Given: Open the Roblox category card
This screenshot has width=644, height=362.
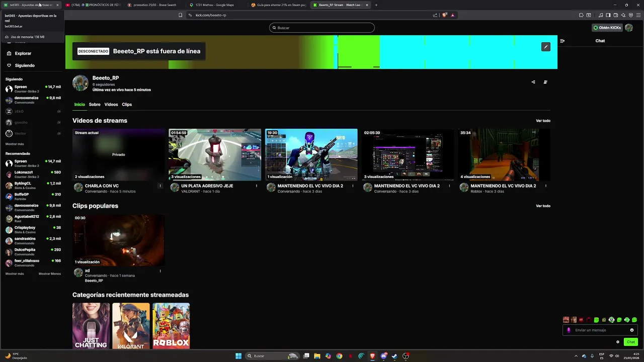Looking at the screenshot, I should tap(171, 326).
